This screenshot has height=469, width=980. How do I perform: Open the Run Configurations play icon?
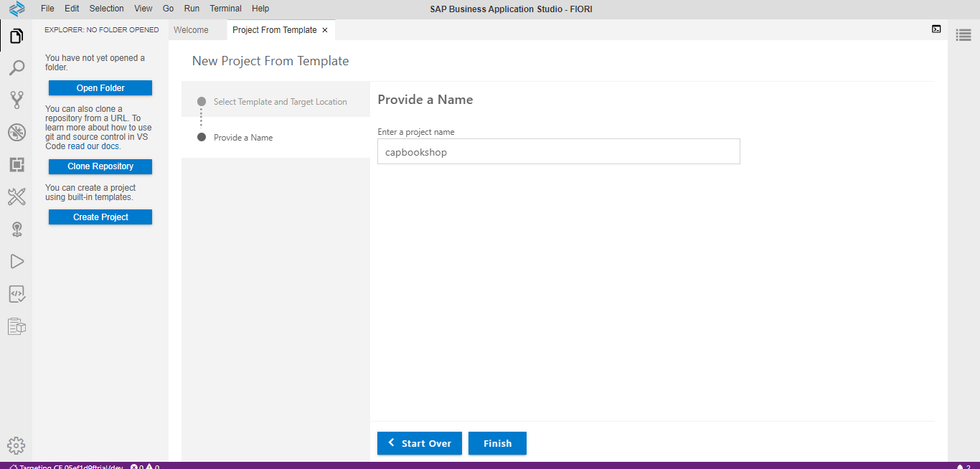(17, 261)
